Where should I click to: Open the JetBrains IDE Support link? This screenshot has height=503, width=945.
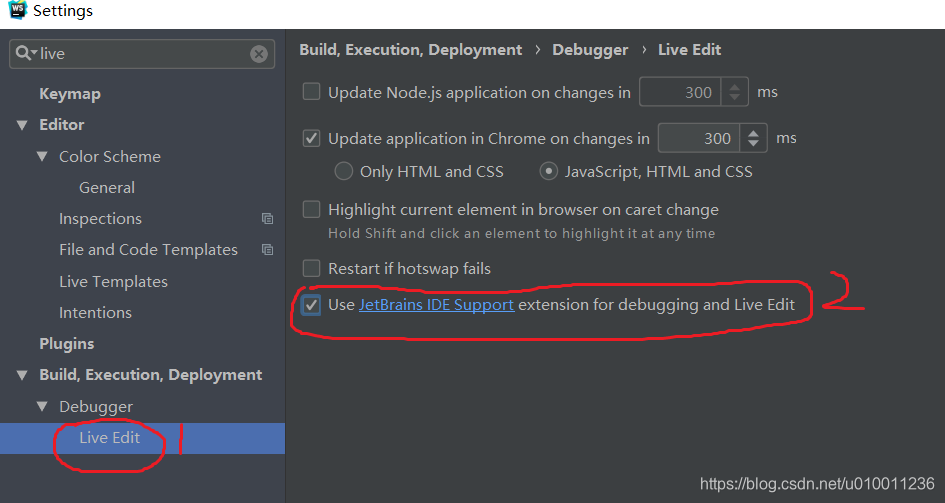[436, 305]
